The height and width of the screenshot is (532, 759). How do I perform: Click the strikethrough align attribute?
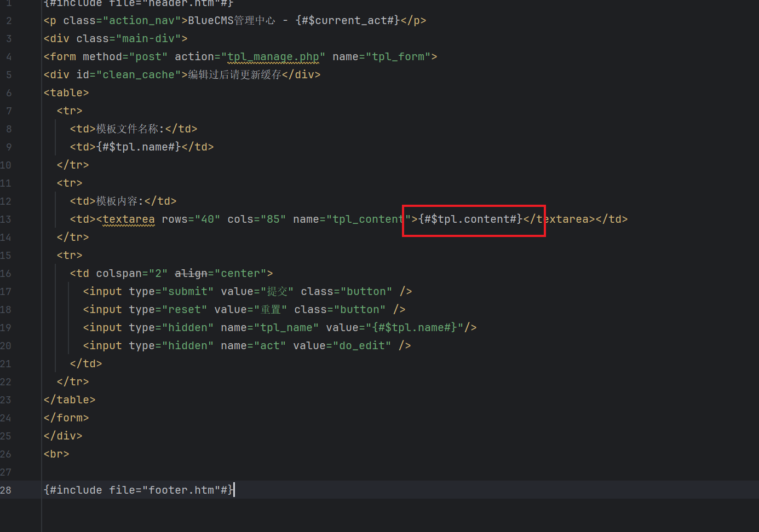191,274
